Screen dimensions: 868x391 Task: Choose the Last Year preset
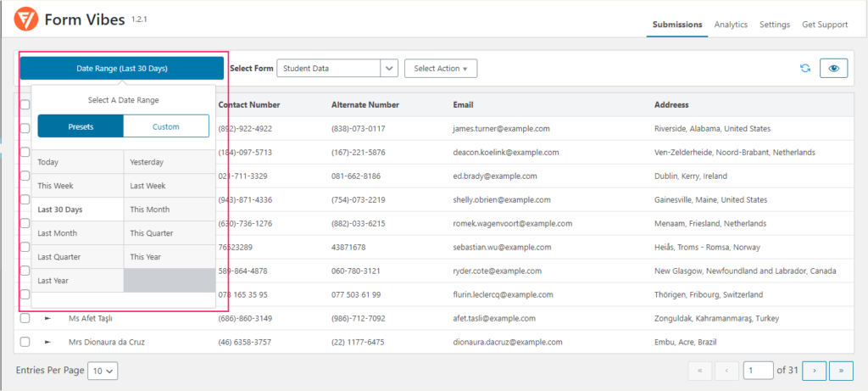[77, 281]
